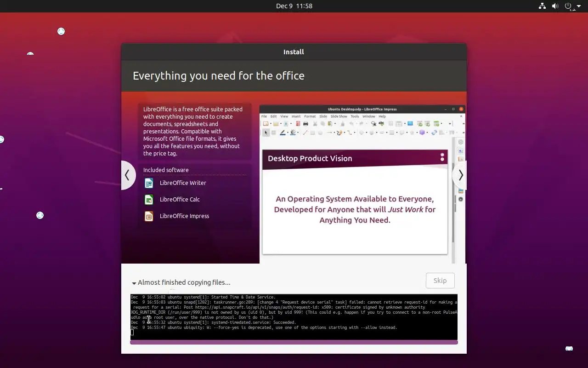Select the 'LibreOffice Writer' label

pos(183,183)
